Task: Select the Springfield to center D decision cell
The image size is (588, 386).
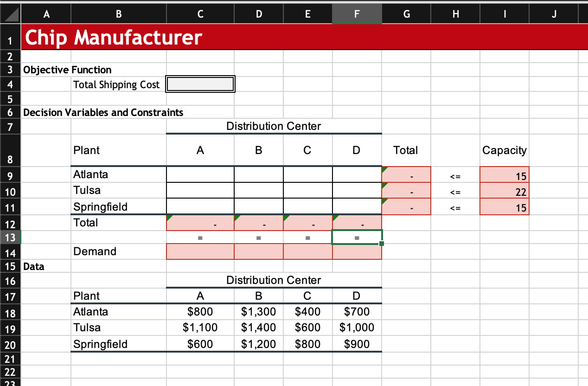Action: click(357, 206)
